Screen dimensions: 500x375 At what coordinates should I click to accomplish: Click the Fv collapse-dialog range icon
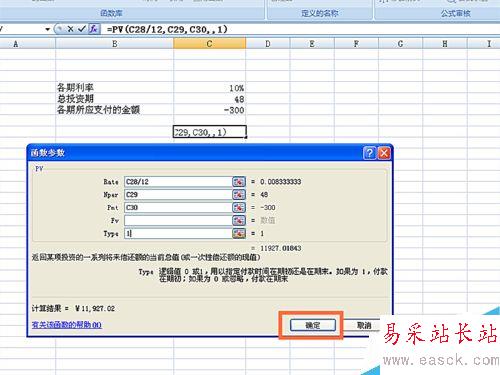tap(239, 220)
